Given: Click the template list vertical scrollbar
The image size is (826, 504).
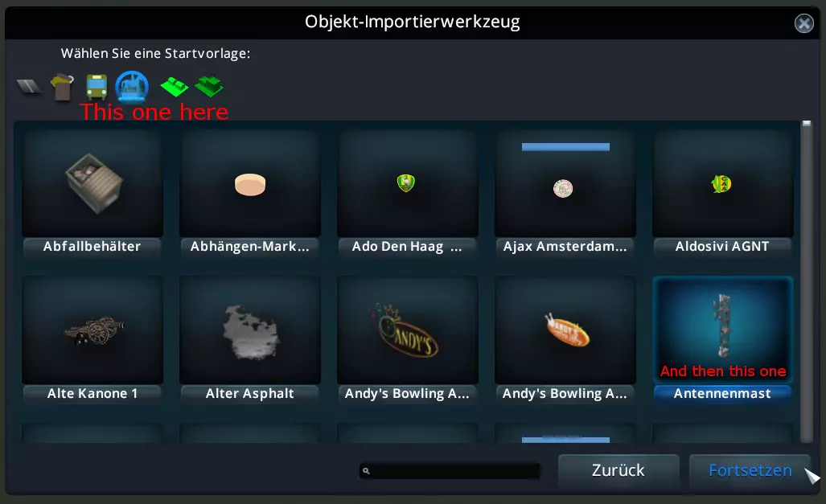Looking at the screenshot, I should pyautogui.click(x=807, y=281).
